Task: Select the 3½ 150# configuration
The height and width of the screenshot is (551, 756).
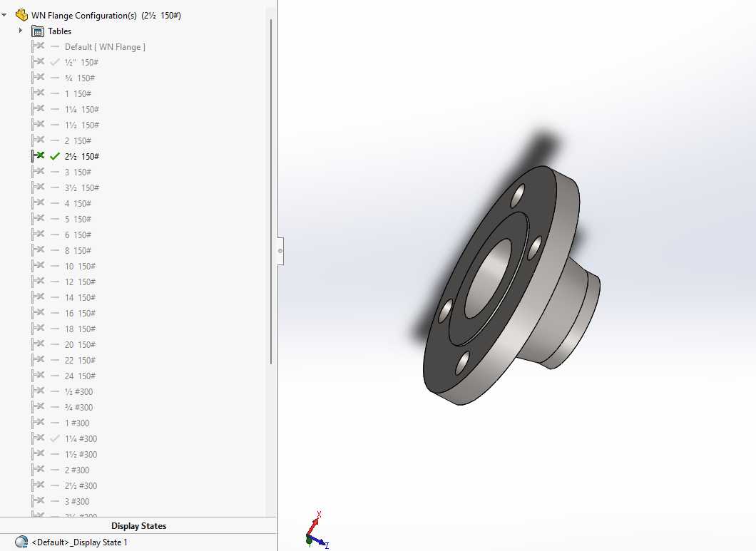Action: coord(82,187)
